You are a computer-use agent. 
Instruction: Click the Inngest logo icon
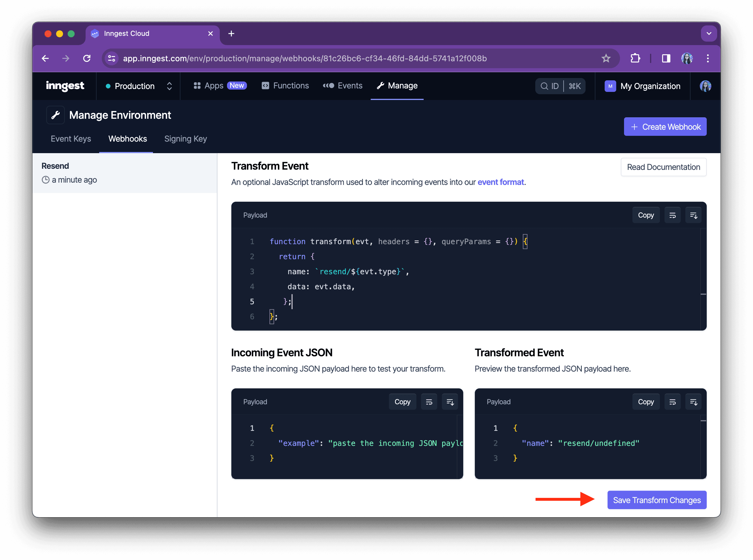click(65, 85)
